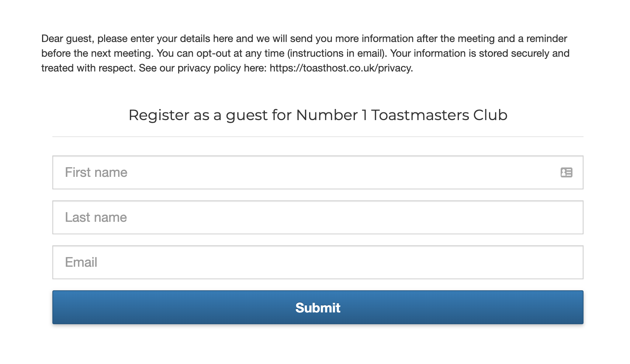
Task: Focus the Last name input field
Action: [318, 217]
